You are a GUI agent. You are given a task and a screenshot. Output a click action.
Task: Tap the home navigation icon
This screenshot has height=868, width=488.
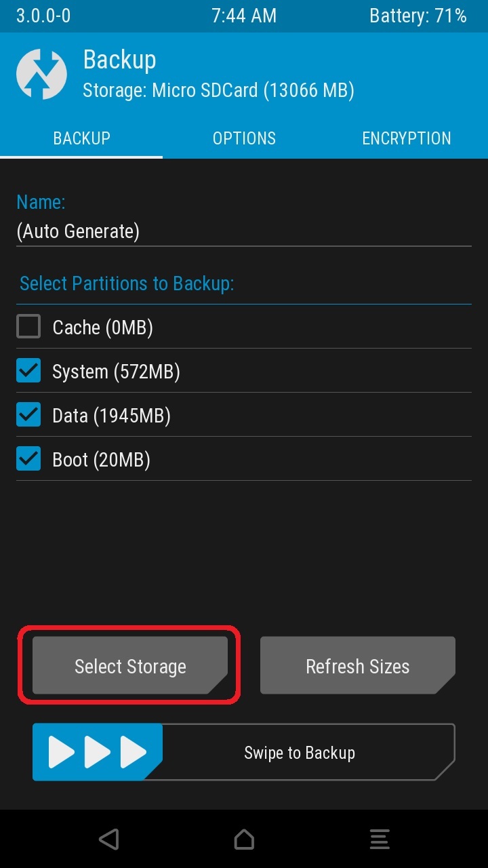click(x=244, y=839)
